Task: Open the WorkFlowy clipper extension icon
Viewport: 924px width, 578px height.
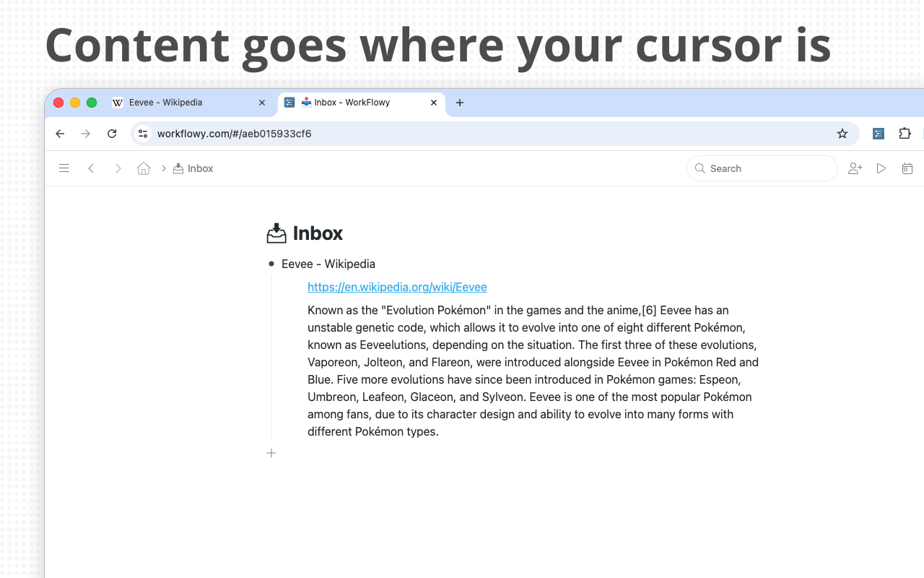Action: pos(879,134)
